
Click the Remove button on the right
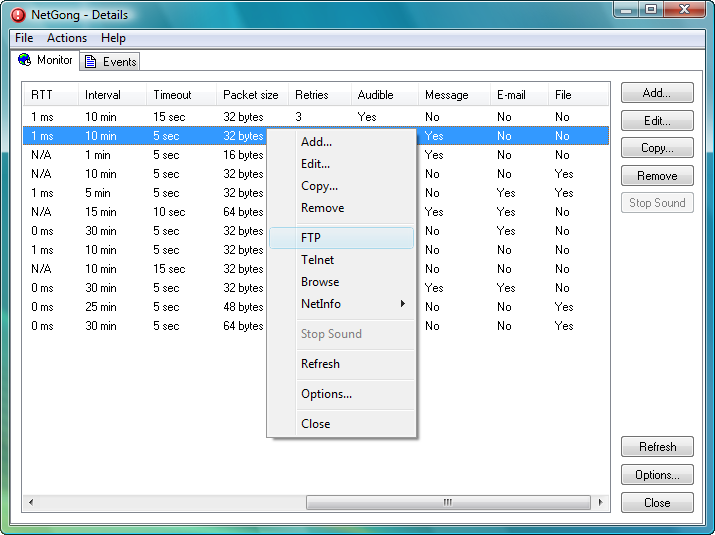point(657,176)
